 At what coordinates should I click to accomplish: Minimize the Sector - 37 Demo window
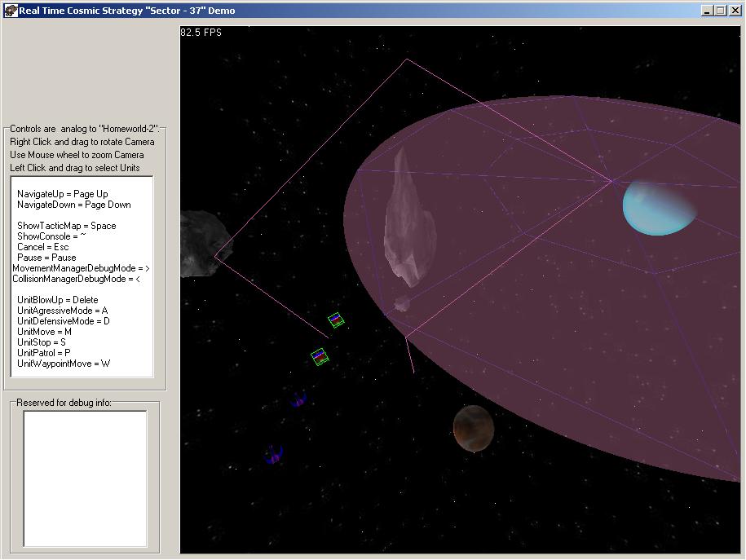707,11
